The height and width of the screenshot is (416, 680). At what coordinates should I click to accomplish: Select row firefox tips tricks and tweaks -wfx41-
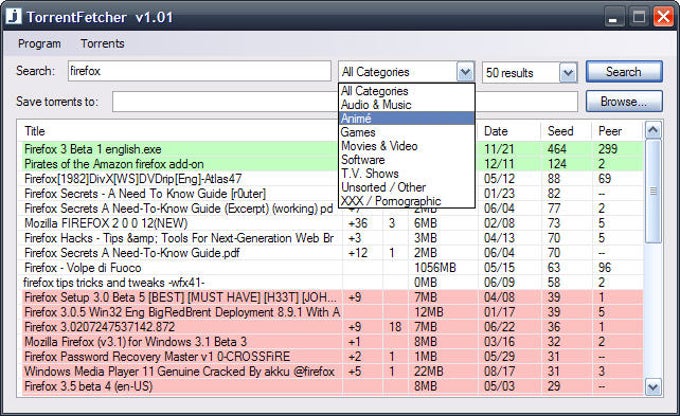[332, 282]
